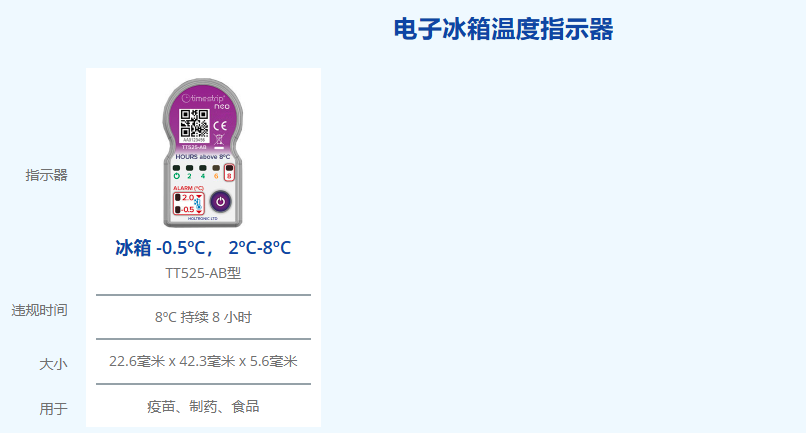Click the green 2 hour LED indicator
Screen dimensions: 806x433
[189, 172]
